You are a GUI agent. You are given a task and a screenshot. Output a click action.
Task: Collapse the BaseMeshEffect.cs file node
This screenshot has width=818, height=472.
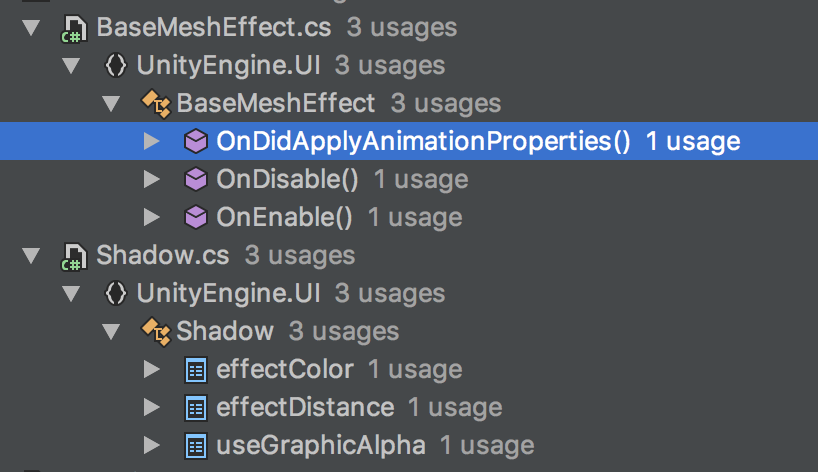(x=31, y=28)
